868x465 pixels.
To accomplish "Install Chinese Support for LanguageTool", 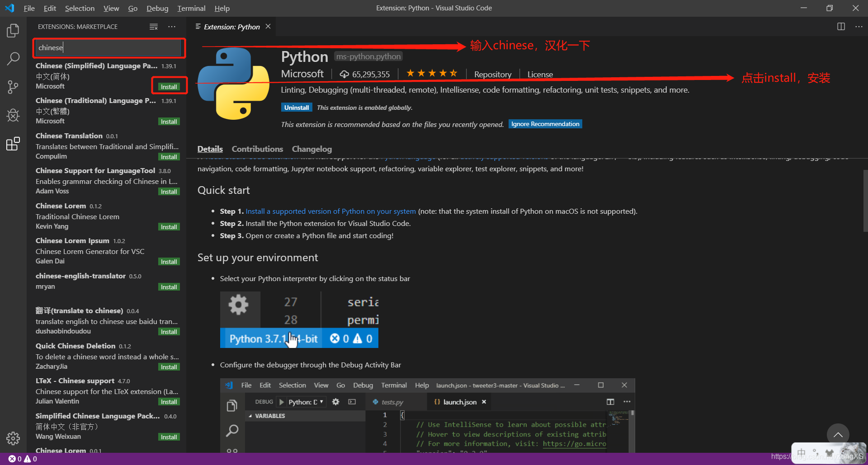I will (169, 192).
